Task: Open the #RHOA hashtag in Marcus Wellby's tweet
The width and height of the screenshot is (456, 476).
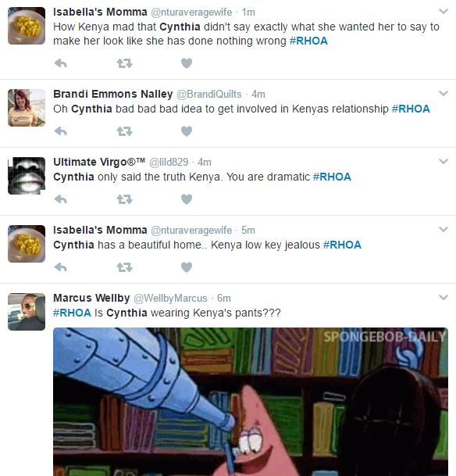Action: point(72,313)
